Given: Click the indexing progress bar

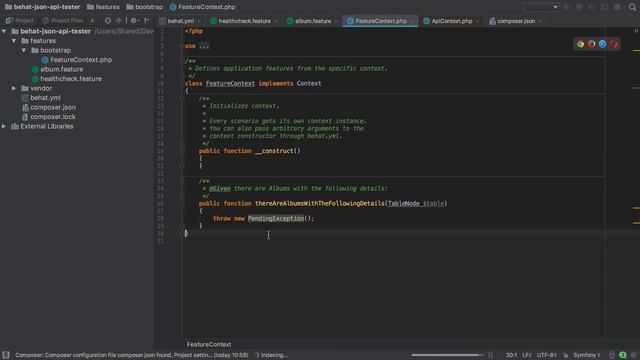Looking at the screenshot, I should [447, 355].
